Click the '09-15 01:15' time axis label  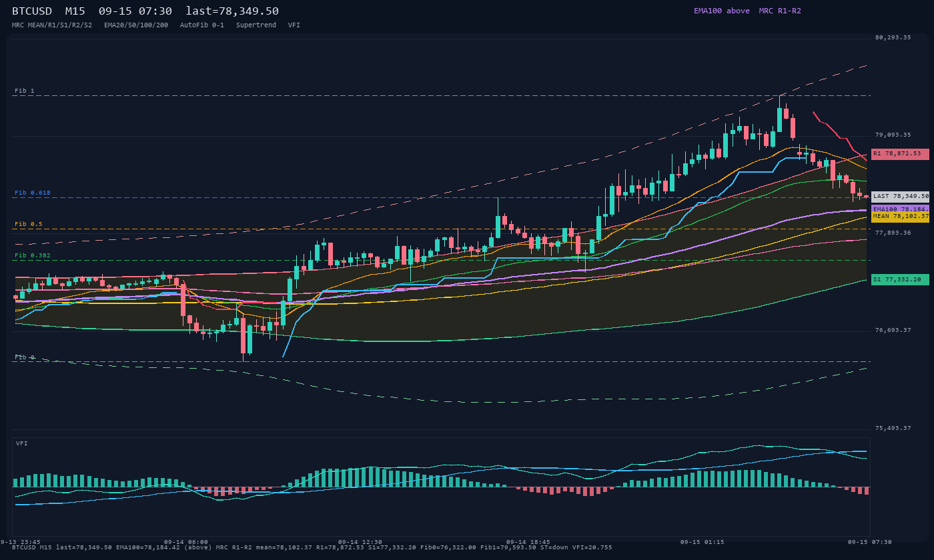tap(702, 542)
